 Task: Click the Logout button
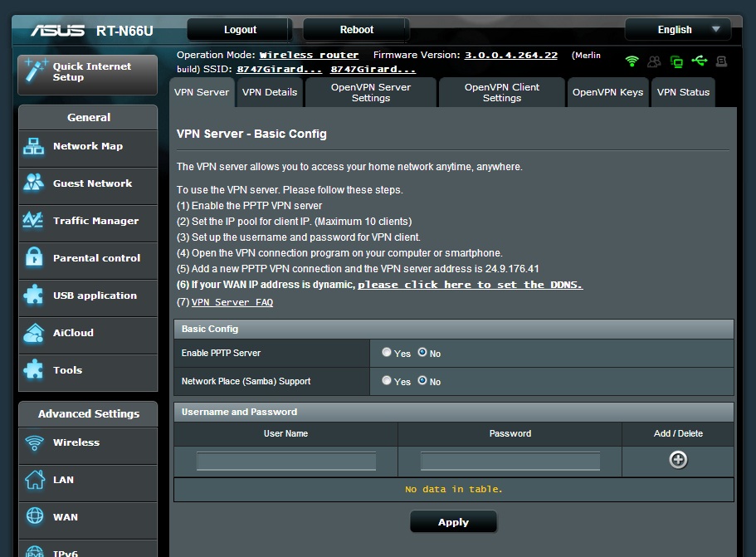pos(240,29)
